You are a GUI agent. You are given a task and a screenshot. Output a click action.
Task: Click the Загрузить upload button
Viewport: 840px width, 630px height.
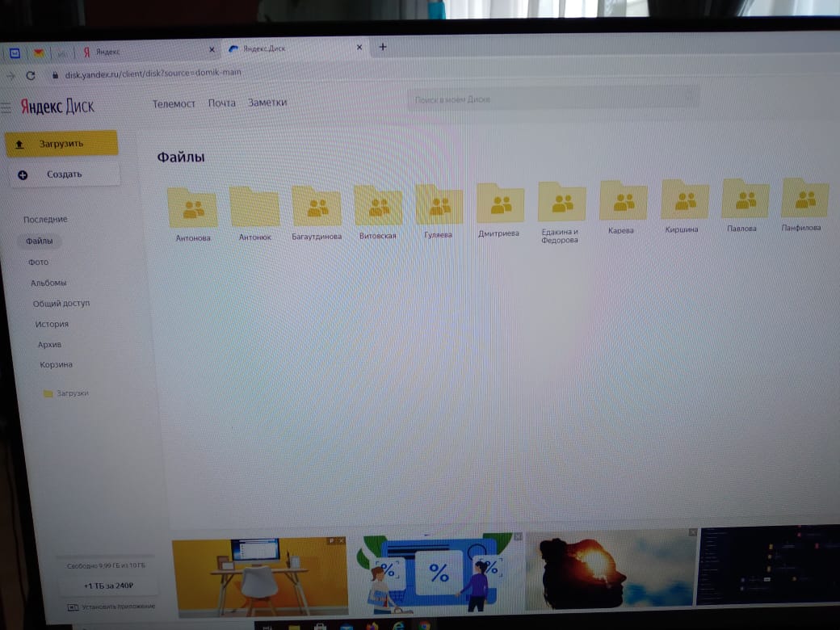pos(61,144)
